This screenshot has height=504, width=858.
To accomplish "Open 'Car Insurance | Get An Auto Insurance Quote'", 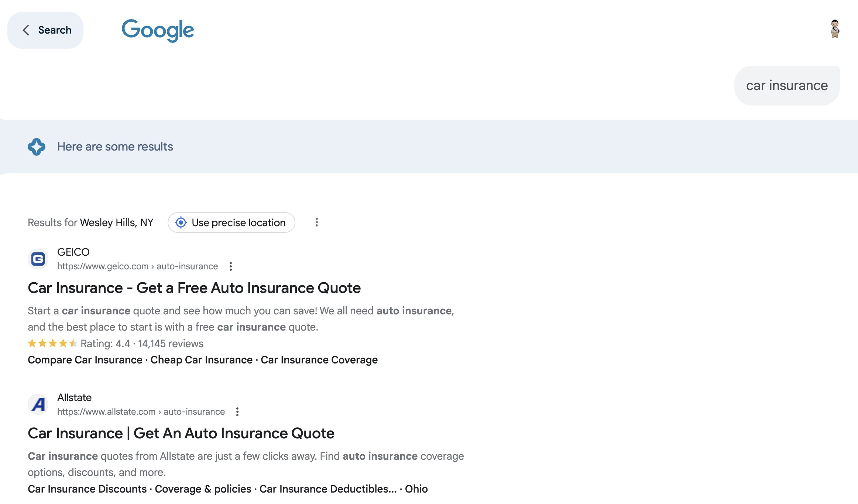I will tap(181, 433).
